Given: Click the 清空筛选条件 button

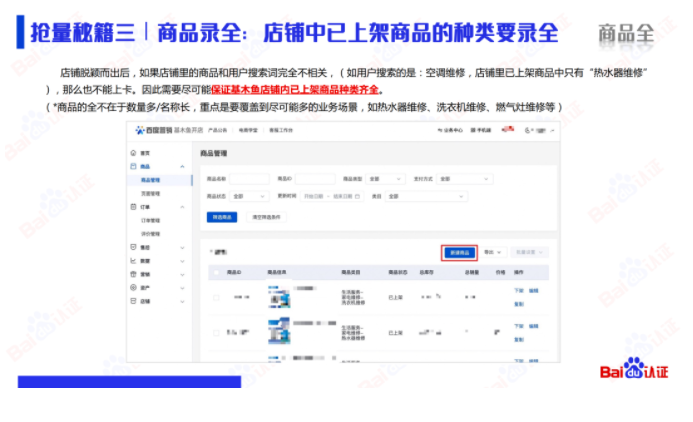Looking at the screenshot, I should tap(266, 217).
